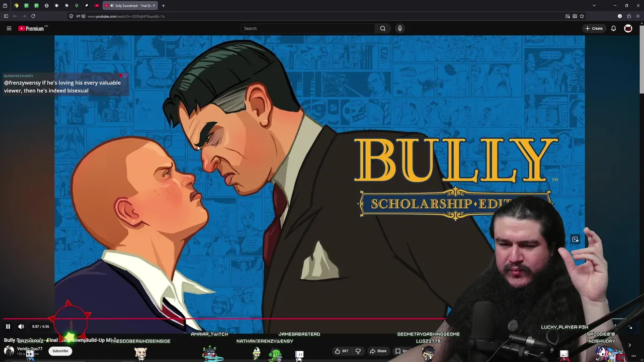Switch to the globe icon pinned tab
Screen dimensions: 644x362
[x=46, y=6]
